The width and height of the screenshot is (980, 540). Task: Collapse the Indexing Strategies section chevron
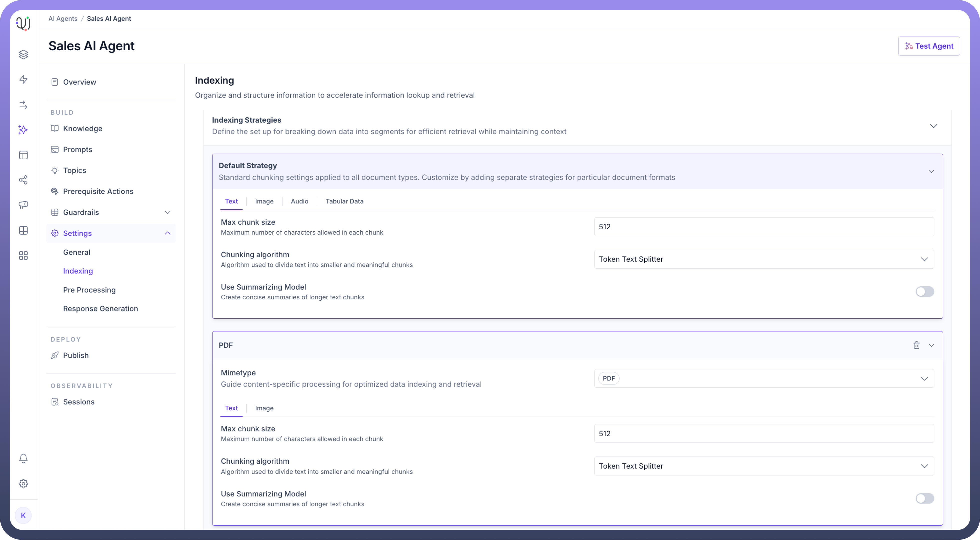[933, 126]
